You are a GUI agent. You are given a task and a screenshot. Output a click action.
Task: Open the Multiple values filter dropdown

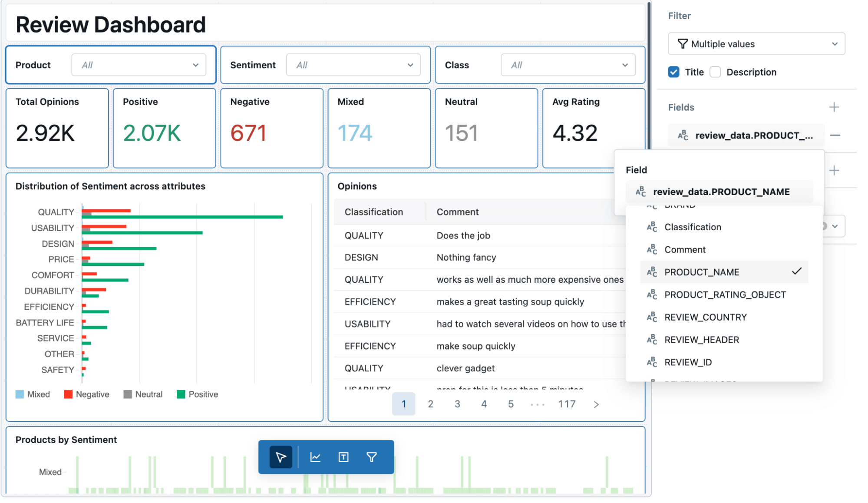coord(755,44)
